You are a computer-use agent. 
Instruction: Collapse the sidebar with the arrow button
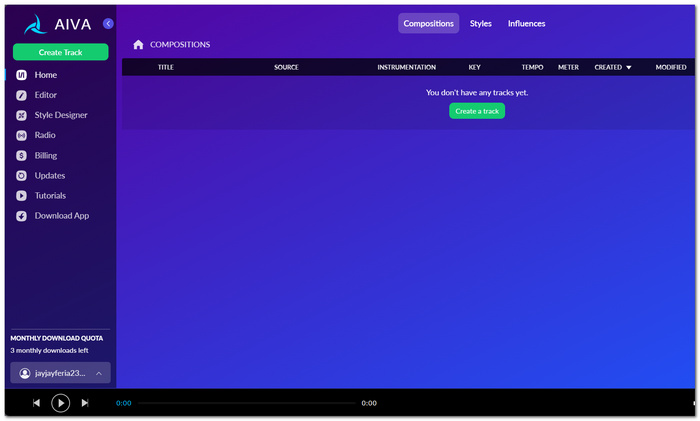pos(108,24)
